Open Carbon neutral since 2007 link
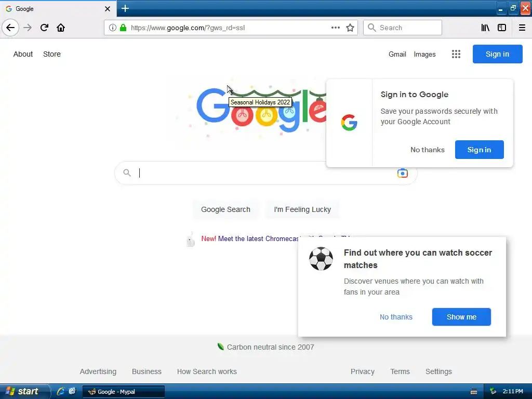 point(270,347)
